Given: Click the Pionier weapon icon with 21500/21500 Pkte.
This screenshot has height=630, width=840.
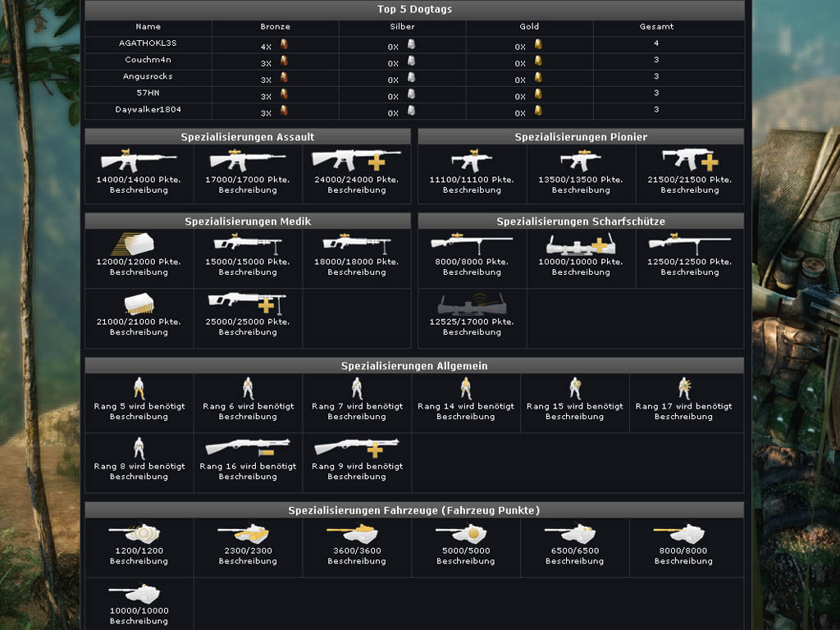Looking at the screenshot, I should tap(690, 159).
